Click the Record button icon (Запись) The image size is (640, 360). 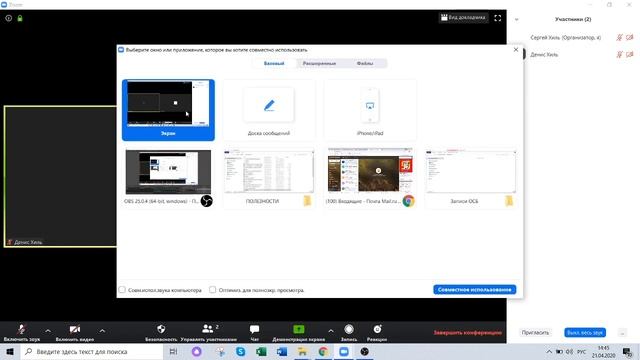coord(349,329)
